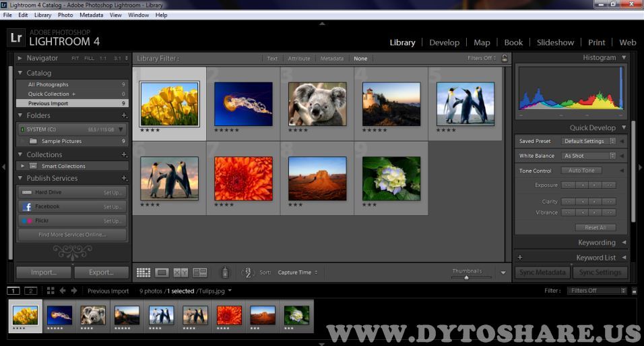This screenshot has width=644, height=346.
Task: Click filmstrip grid shortcut icon
Action: click(51, 291)
